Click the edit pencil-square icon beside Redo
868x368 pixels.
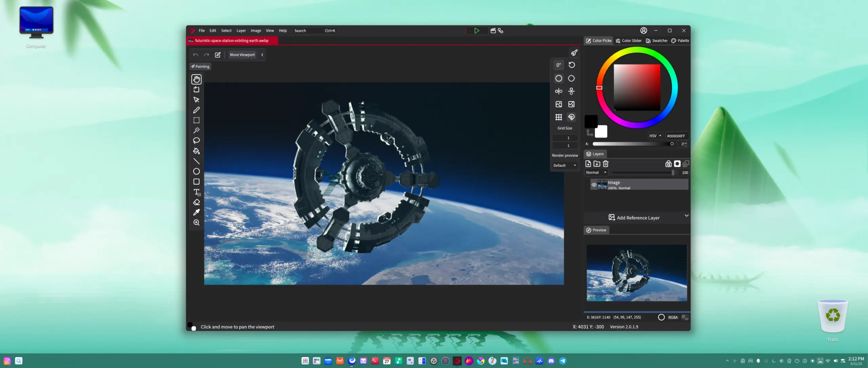[x=218, y=55]
